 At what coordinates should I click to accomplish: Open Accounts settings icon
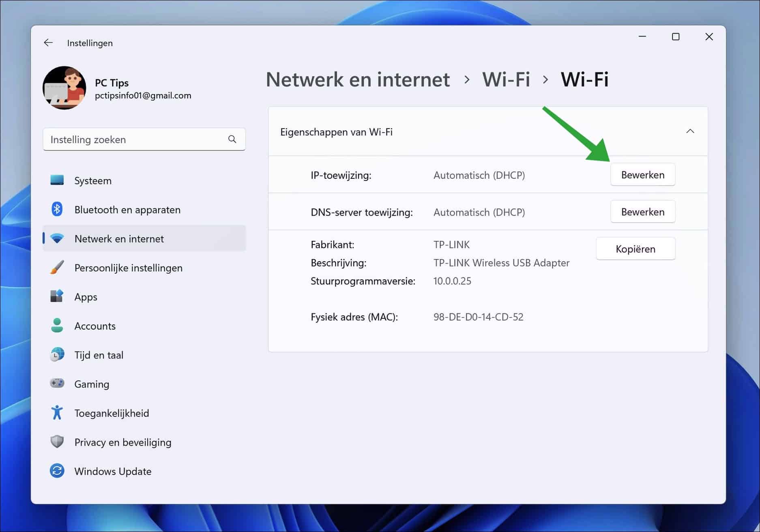57,326
